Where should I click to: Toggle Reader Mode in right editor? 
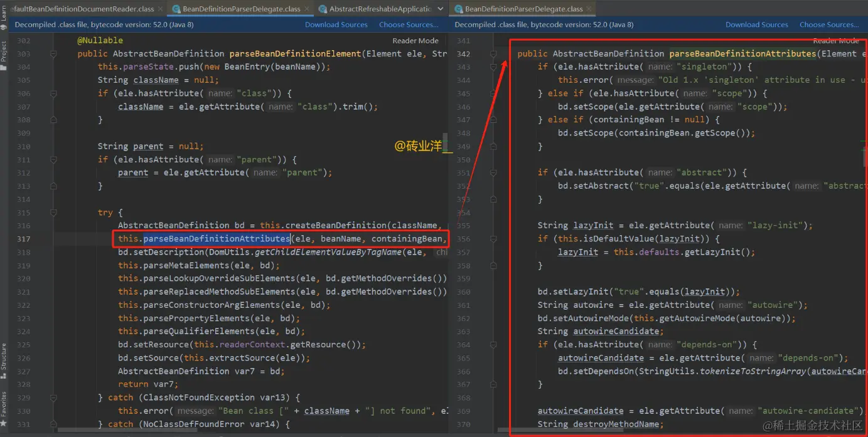[836, 40]
